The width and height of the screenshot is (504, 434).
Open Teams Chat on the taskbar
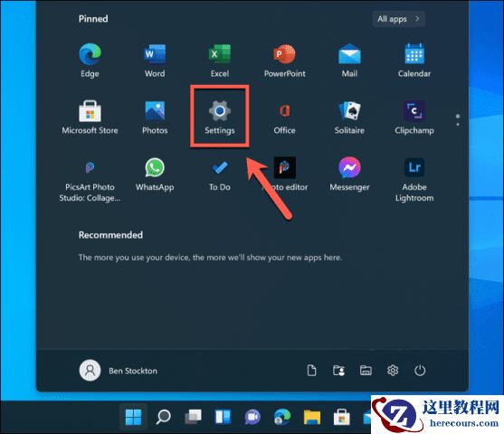[x=252, y=417]
